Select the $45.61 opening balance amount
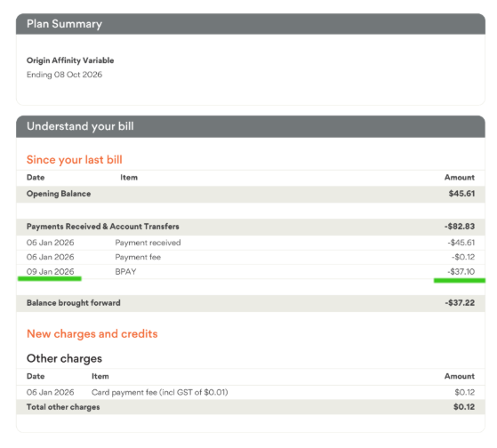497x448 pixels. (461, 194)
